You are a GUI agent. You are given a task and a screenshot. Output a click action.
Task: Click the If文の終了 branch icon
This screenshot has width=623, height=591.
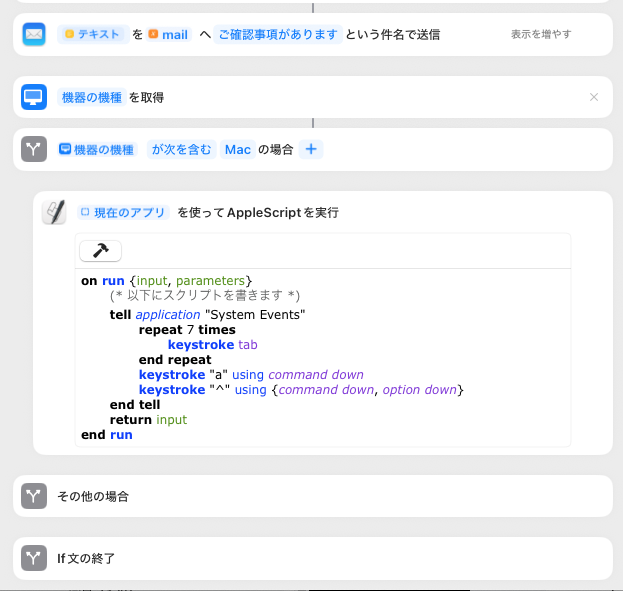(34, 558)
